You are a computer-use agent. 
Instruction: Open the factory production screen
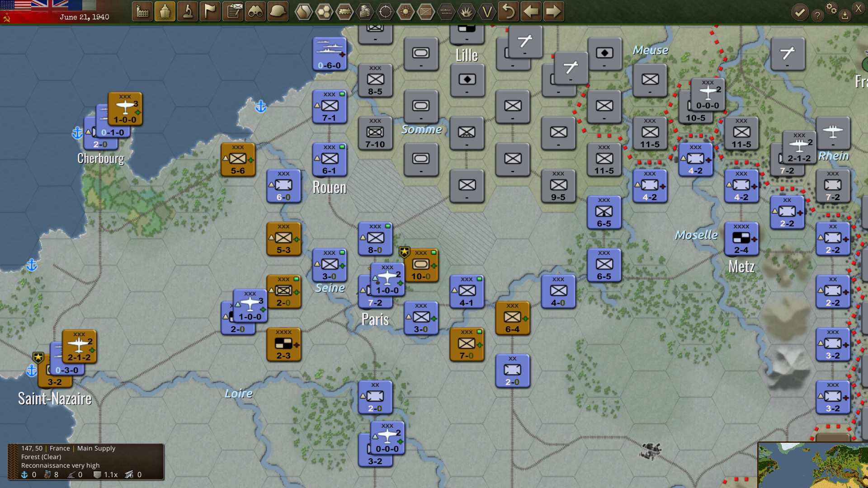click(x=142, y=11)
